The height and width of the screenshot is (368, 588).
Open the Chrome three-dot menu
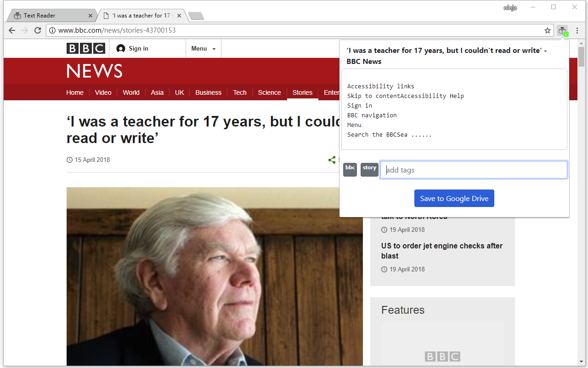coord(577,30)
